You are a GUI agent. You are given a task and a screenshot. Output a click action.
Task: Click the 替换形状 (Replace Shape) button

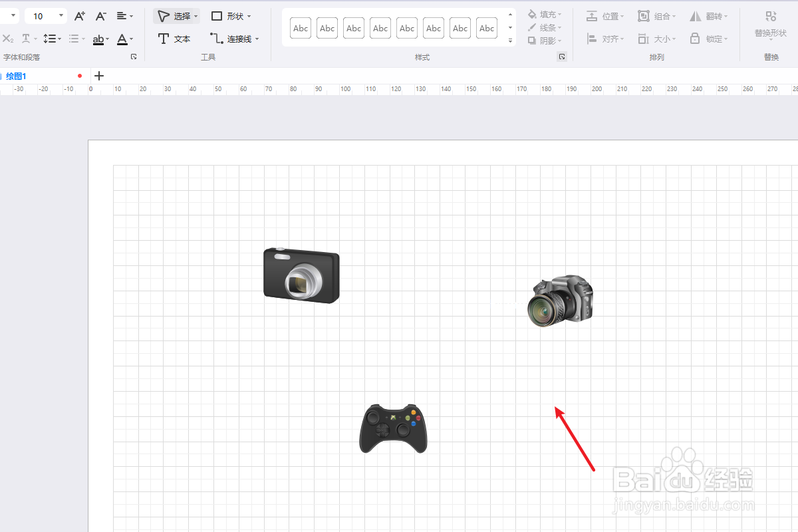pos(771,25)
